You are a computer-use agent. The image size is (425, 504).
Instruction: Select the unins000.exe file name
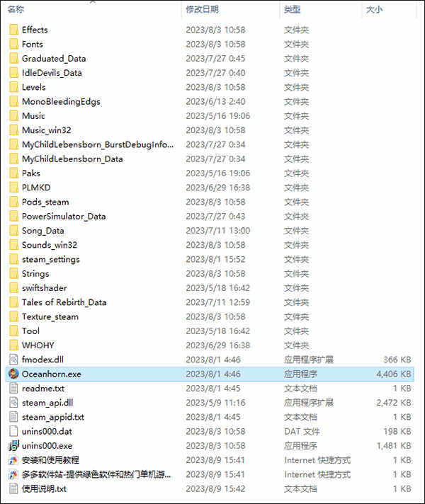tap(47, 446)
